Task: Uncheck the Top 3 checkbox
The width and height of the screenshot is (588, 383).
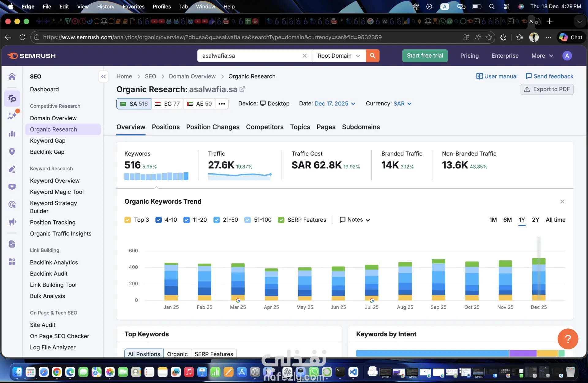Action: click(x=128, y=220)
